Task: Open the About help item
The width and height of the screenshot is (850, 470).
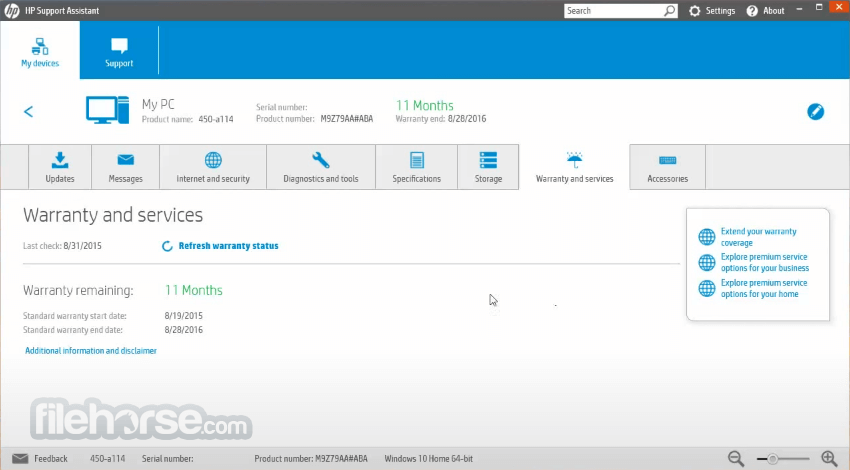Action: [x=765, y=11]
